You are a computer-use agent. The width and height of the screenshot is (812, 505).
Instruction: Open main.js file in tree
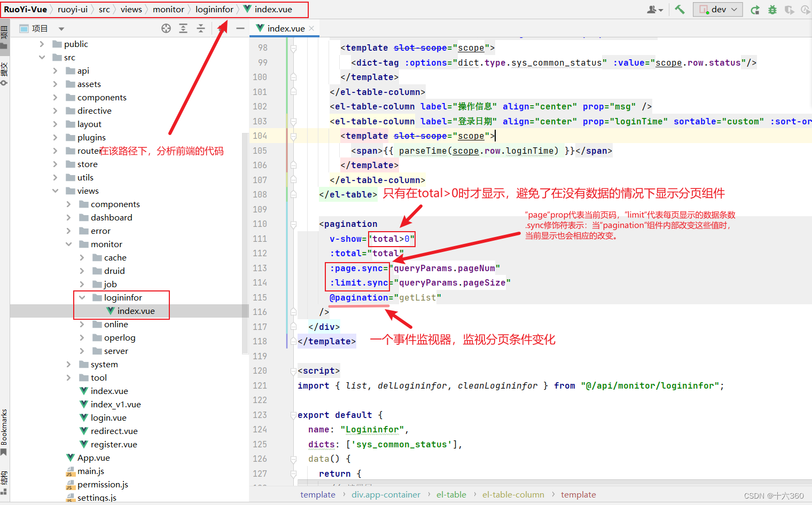point(90,471)
